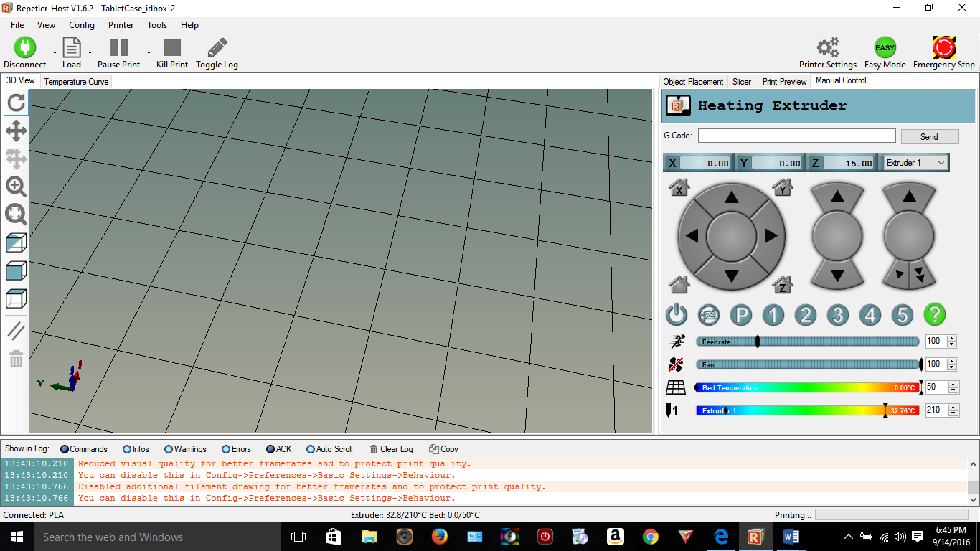Switch to the Print Preview tab
The width and height of the screenshot is (980, 551).
[784, 82]
